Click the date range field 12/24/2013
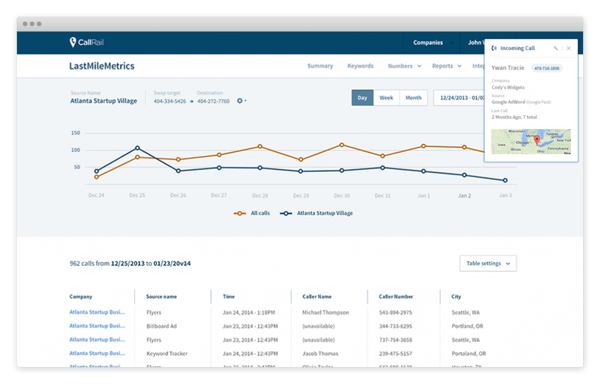This screenshot has width=600, height=384. 459,98
